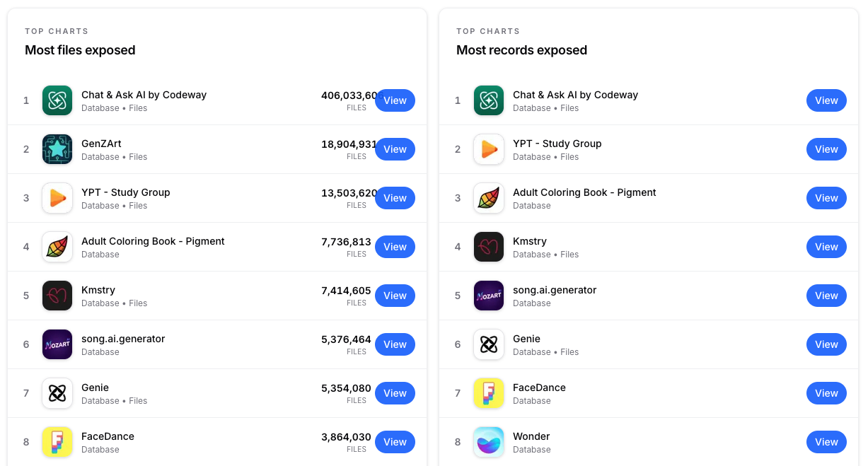Click View for Chat & Ask AI files
The image size is (868, 466).
pos(395,100)
